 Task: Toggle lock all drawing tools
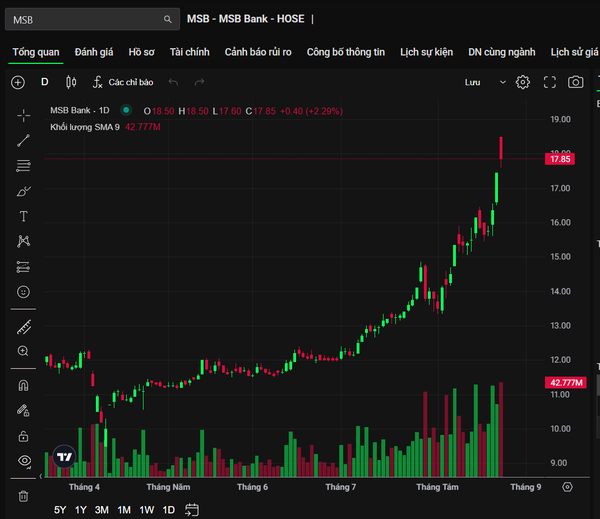tap(23, 436)
